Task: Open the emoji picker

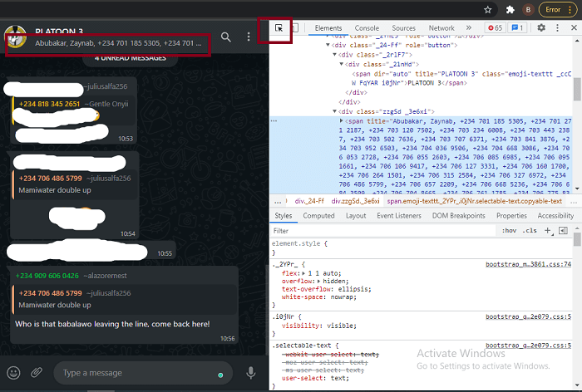Action: (x=14, y=372)
